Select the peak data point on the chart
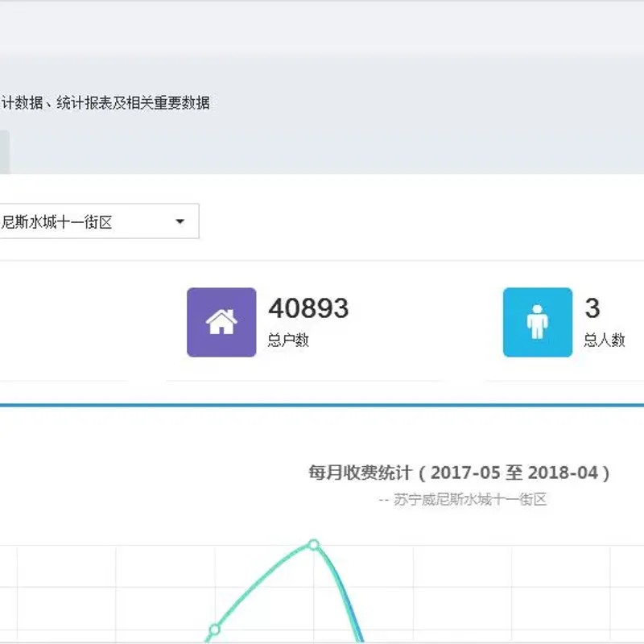 315,546
